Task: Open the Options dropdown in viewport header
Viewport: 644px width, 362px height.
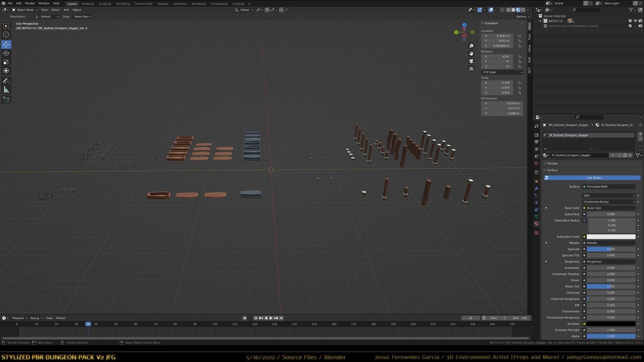Action: point(523,16)
